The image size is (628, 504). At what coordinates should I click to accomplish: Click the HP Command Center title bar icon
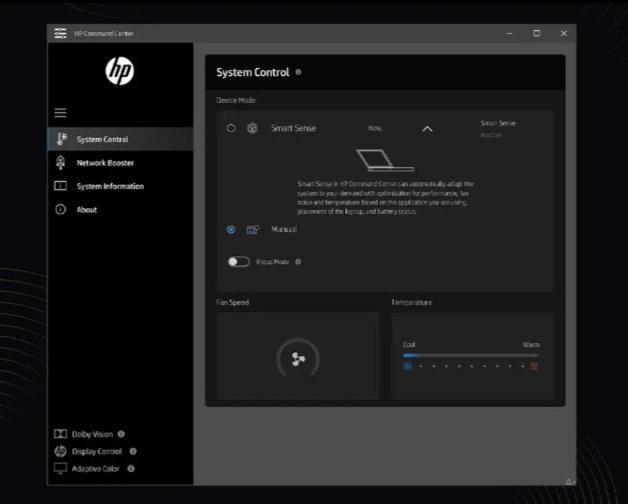click(x=60, y=33)
